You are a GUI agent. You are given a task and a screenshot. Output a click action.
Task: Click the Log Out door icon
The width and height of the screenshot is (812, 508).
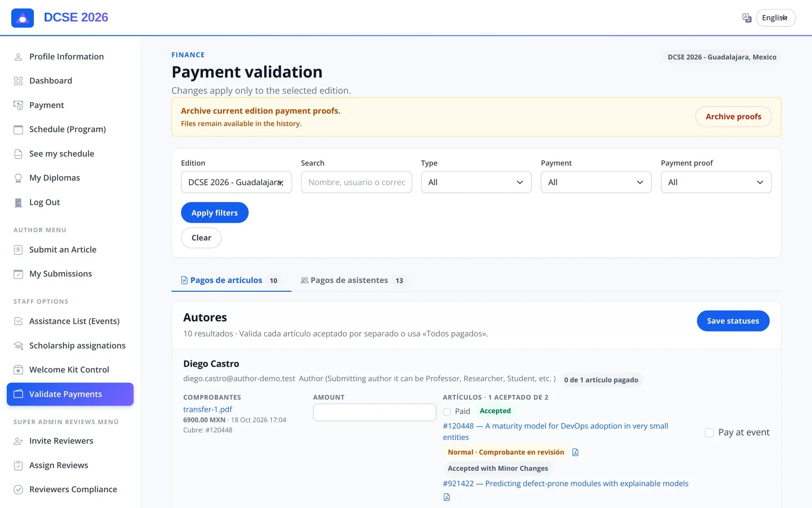tap(18, 203)
